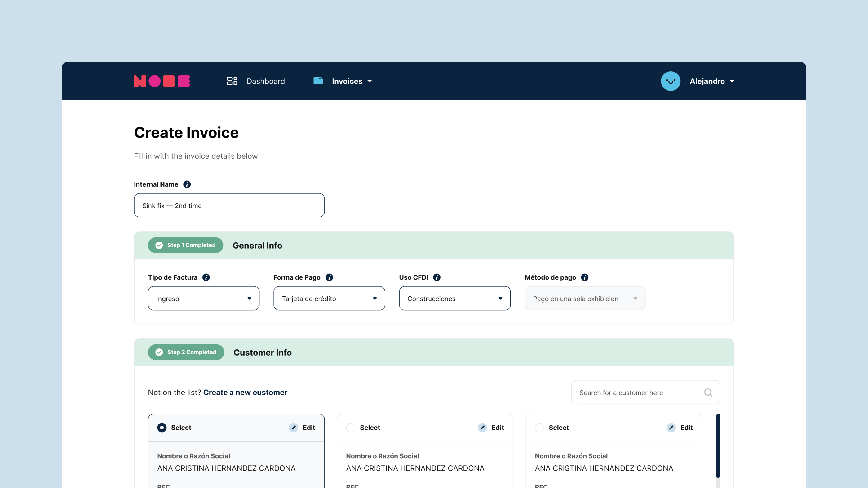Open the Alejandro account menu
Screen dimensions: 868x488
(x=707, y=81)
